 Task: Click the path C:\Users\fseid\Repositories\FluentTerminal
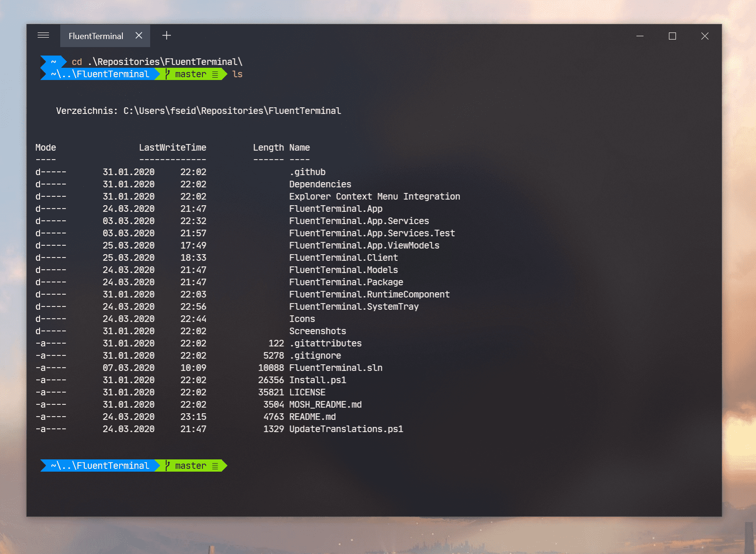[x=231, y=111]
